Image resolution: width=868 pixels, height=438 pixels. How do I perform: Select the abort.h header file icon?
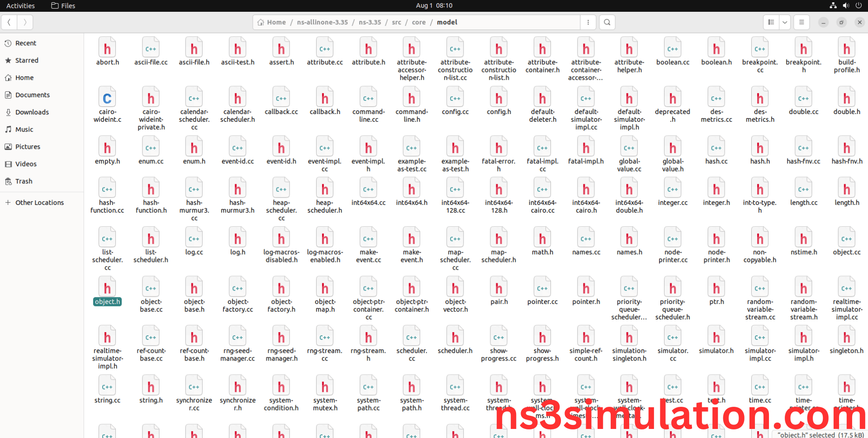click(x=107, y=49)
